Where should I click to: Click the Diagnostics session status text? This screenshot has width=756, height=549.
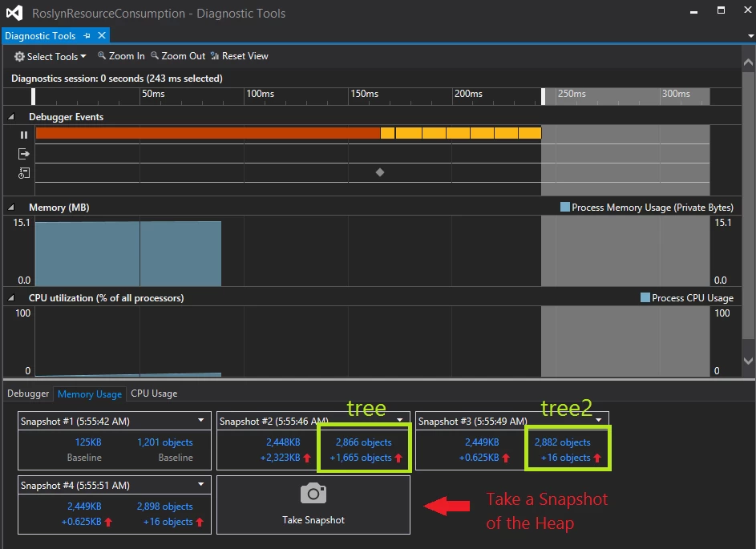[117, 78]
